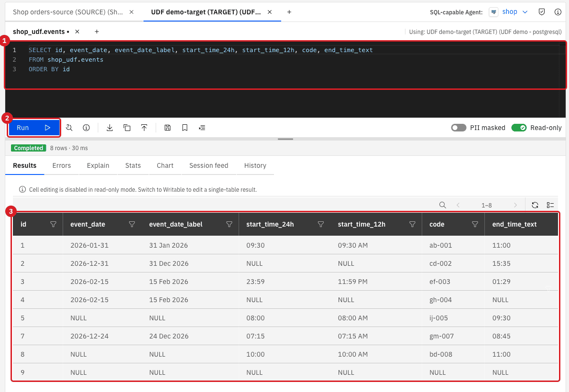
Task: Click the '8 rows · 30 ms' status text
Action: [69, 148]
